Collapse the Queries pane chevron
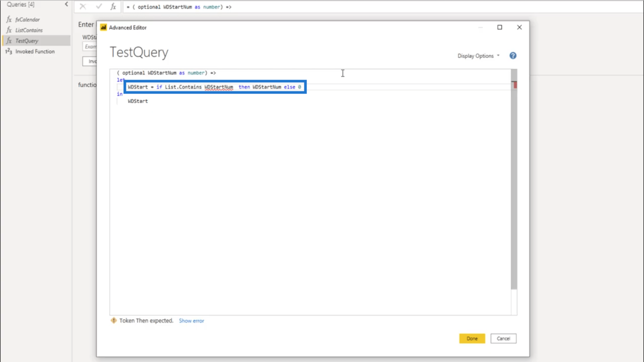The image size is (644, 362). click(x=66, y=4)
